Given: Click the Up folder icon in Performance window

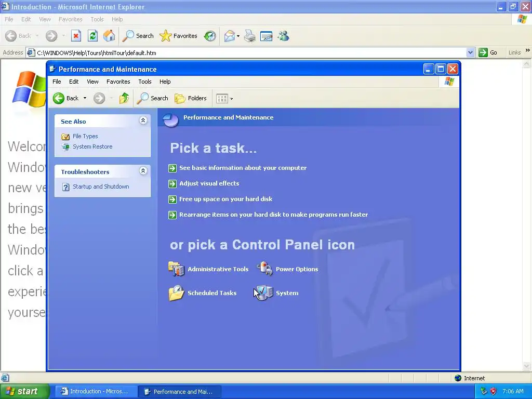Looking at the screenshot, I should [124, 98].
